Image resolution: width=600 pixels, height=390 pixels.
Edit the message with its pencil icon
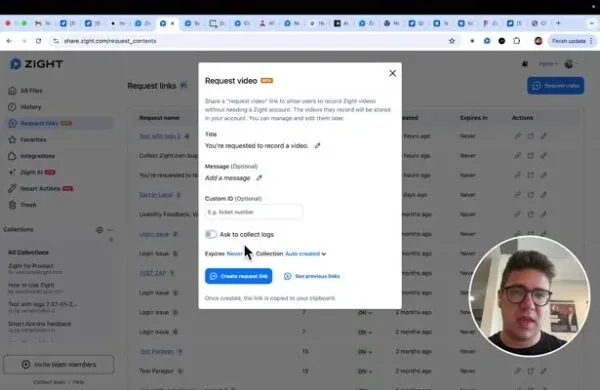click(x=259, y=178)
